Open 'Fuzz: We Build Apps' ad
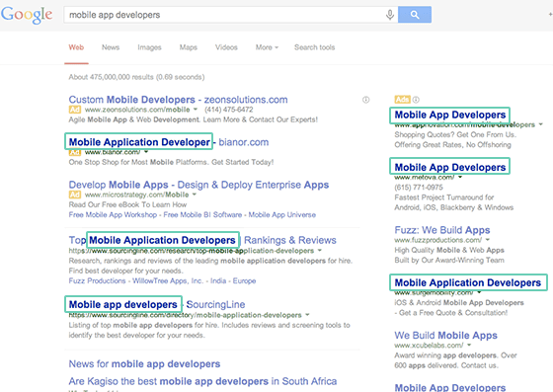Viewport: 553px width, 392px height. click(442, 230)
